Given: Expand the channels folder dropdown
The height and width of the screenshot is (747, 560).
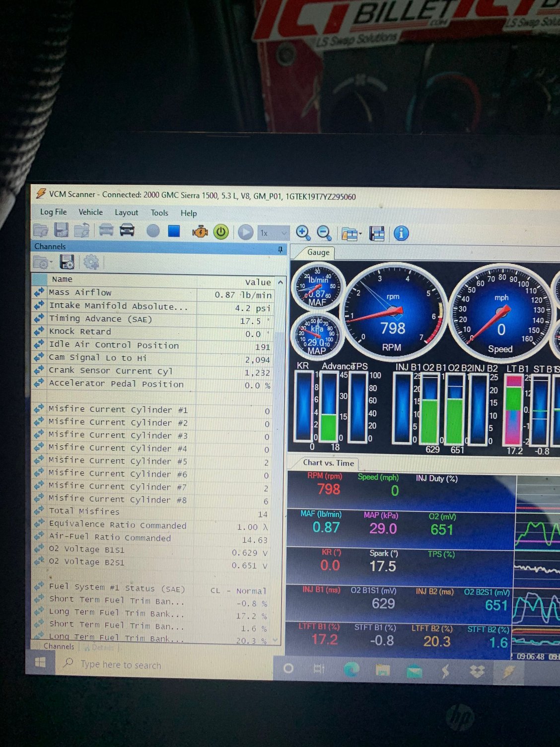Looking at the screenshot, I should tap(51, 263).
